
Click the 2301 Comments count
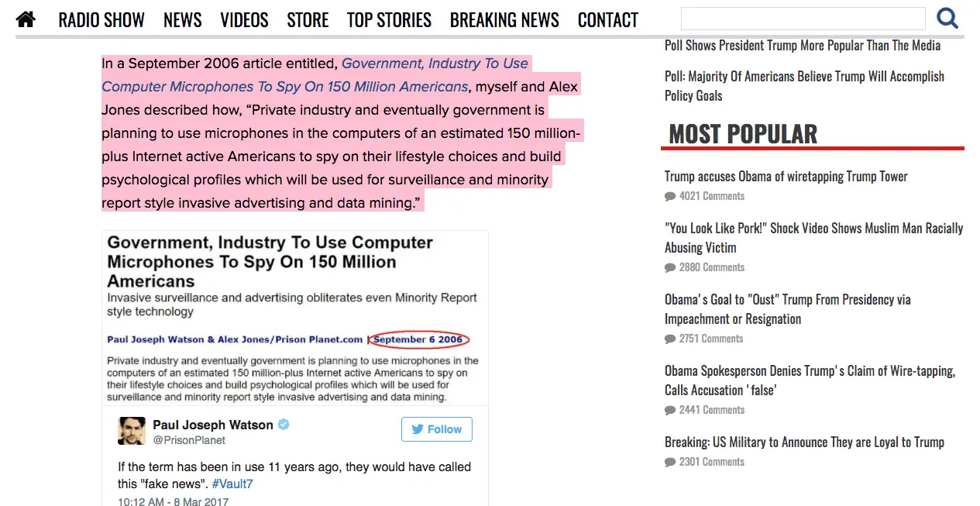[712, 462]
